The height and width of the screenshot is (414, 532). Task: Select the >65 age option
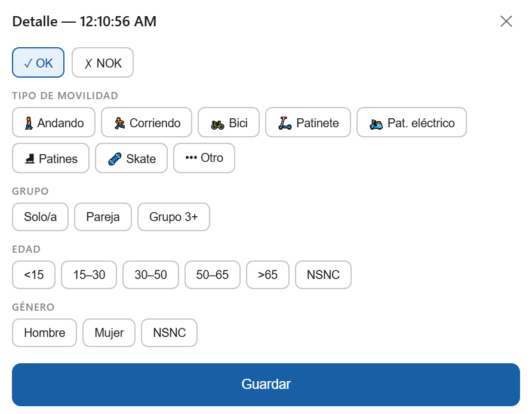tap(267, 275)
